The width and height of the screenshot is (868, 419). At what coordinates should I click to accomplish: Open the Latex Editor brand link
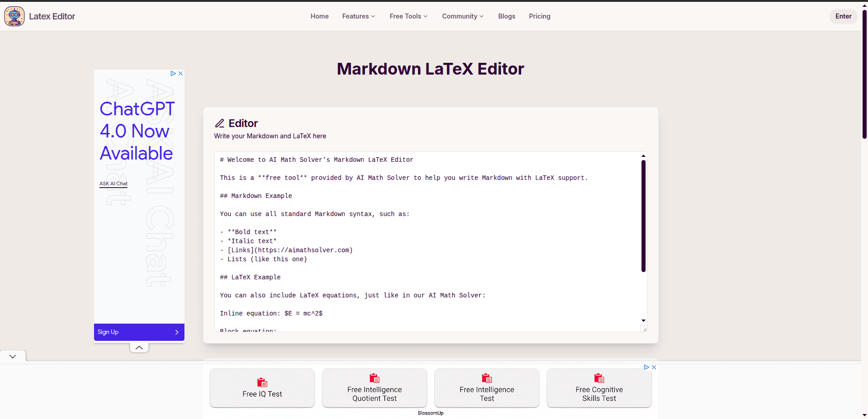tap(52, 16)
